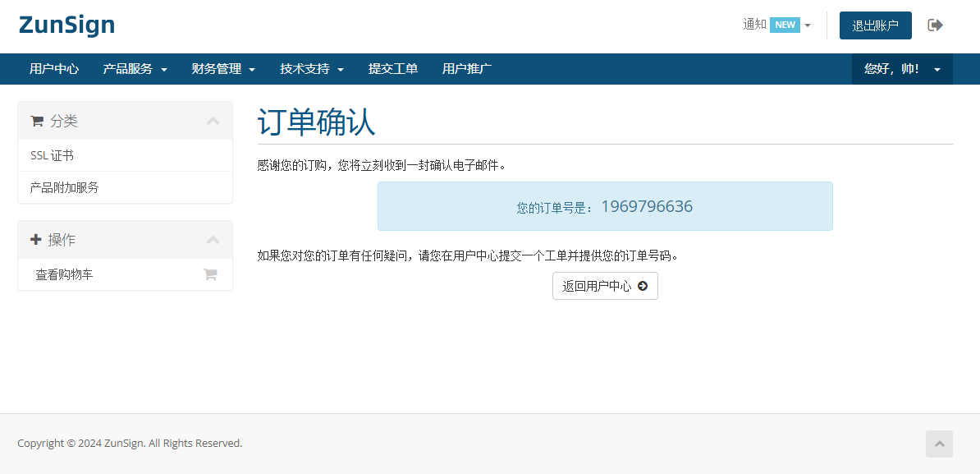Image resolution: width=980 pixels, height=474 pixels.
Task: Click the arrow icon in 返回用户中心 button
Action: (643, 287)
